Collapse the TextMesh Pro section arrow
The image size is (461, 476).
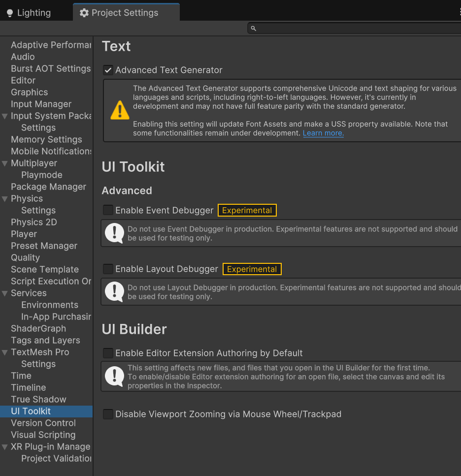point(5,352)
